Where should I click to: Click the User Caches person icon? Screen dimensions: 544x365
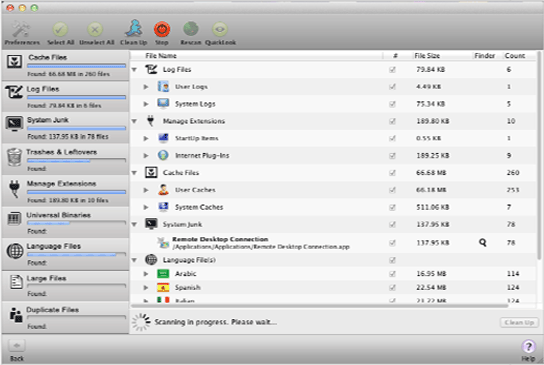pos(163,189)
